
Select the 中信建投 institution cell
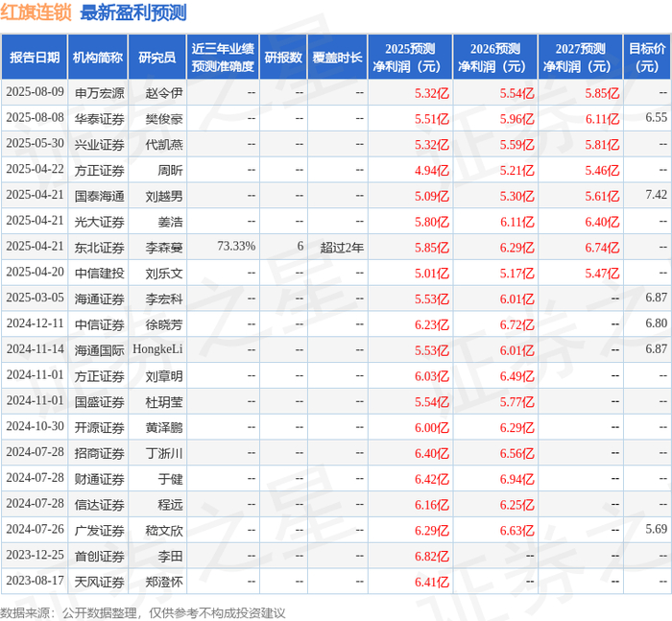tap(100, 273)
